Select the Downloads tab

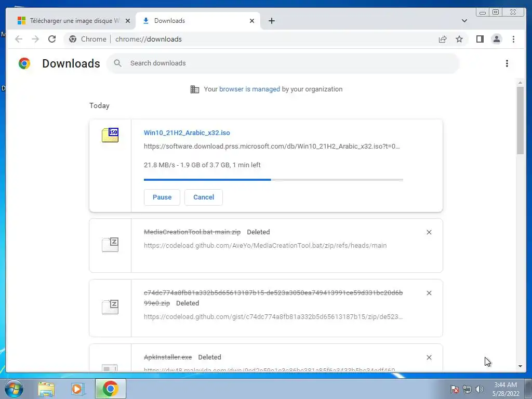click(x=198, y=21)
